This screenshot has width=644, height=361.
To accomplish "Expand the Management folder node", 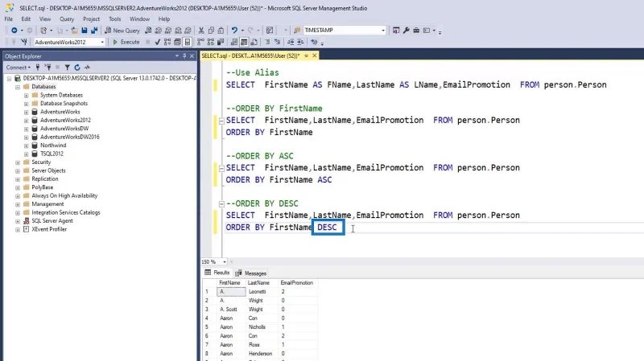I will pyautogui.click(x=18, y=204).
